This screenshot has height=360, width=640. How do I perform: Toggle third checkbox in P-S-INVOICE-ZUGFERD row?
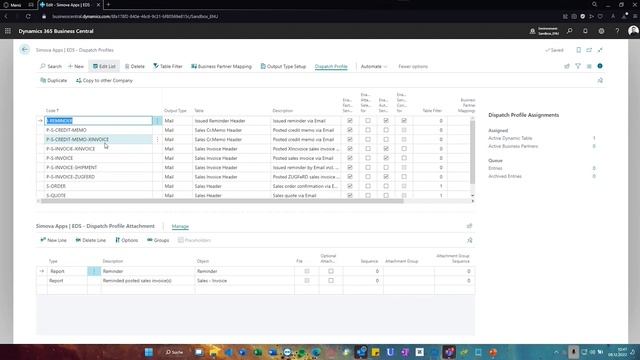pos(386,177)
